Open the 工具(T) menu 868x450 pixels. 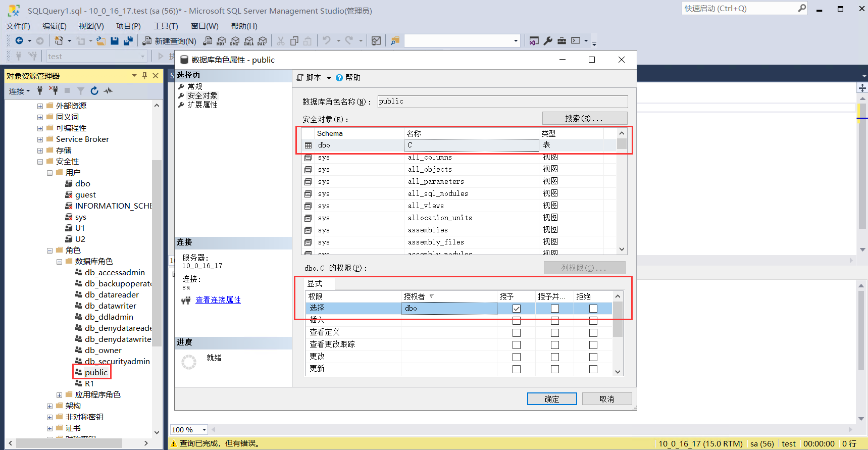pos(166,26)
